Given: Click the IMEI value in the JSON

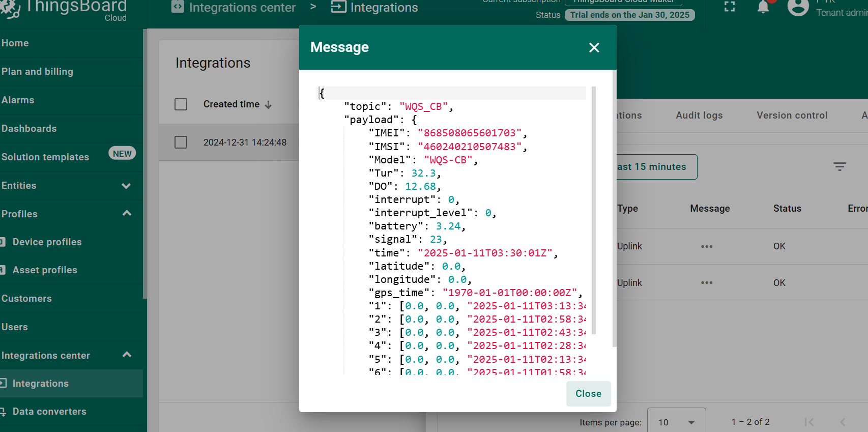Looking at the screenshot, I should pyautogui.click(x=470, y=133).
